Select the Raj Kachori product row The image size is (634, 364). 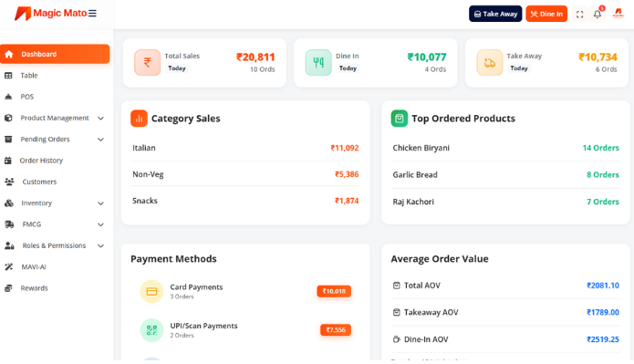tap(505, 202)
